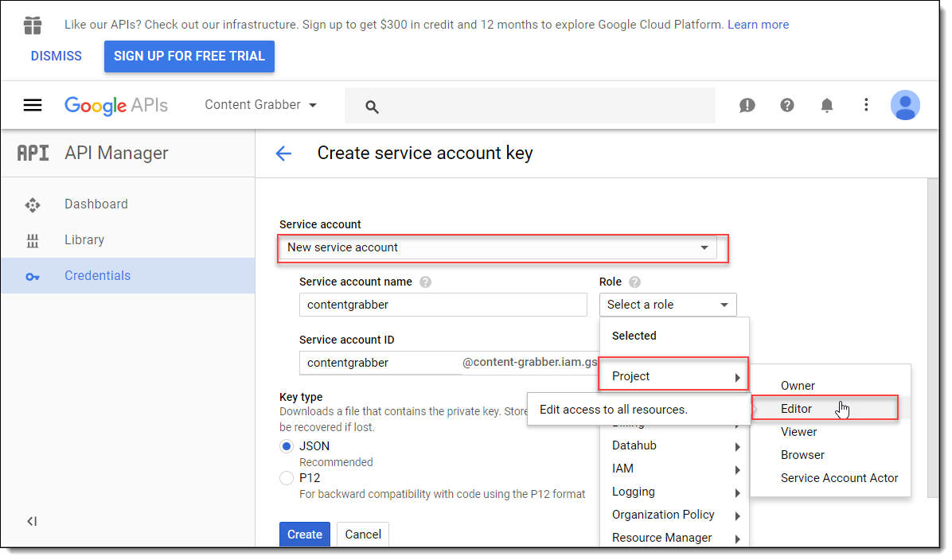This screenshot has height=560, width=952.
Task: Click the Create button
Action: pyautogui.click(x=305, y=534)
